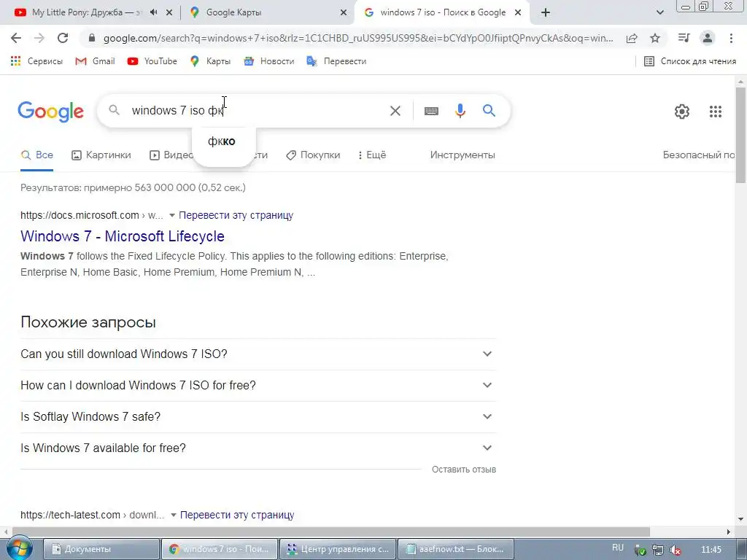Expand How can I download Windows 7 ISO for free?

coord(258,385)
